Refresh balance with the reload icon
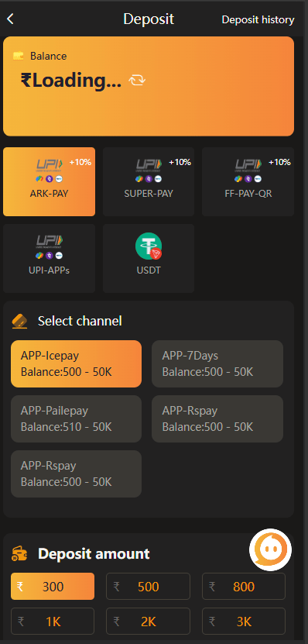 137,81
